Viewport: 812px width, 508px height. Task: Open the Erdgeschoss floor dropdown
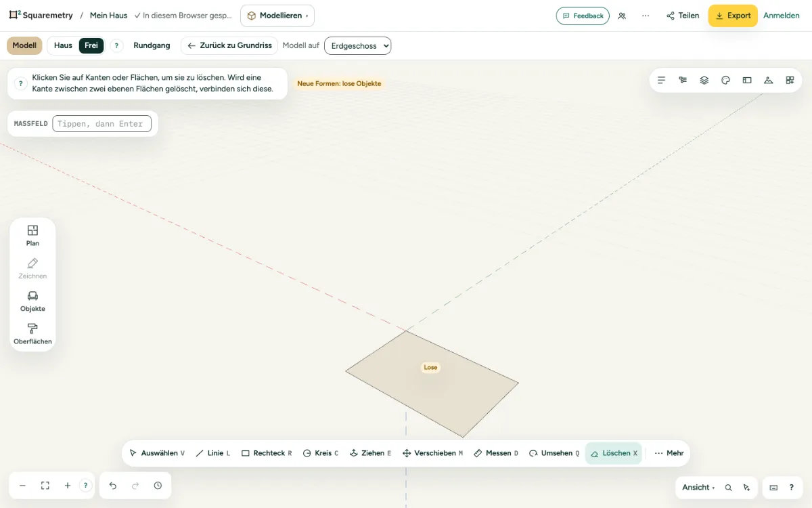pos(358,45)
